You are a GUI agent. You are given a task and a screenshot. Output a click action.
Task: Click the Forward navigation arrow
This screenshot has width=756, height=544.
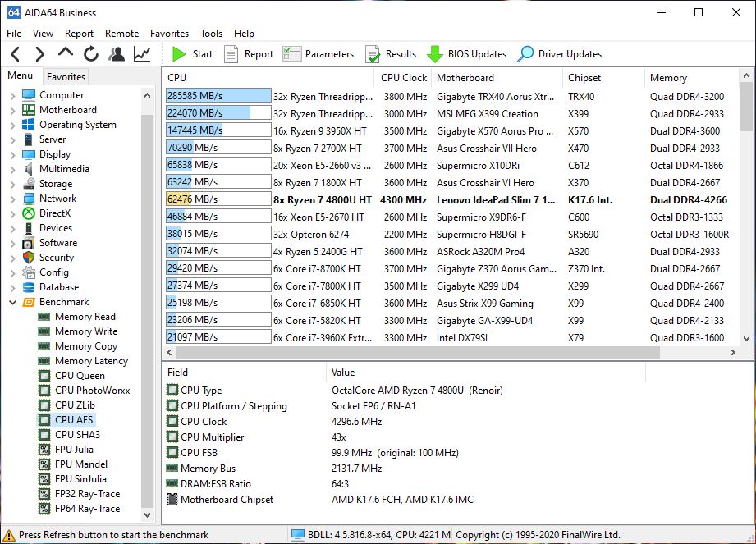coord(39,54)
